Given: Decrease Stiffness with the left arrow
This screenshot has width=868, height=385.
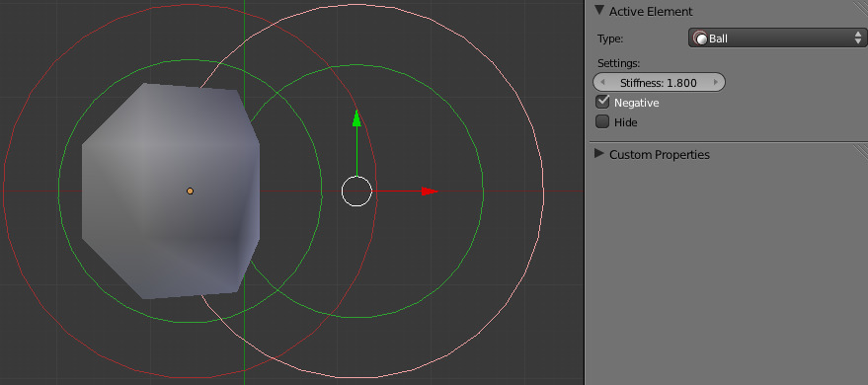Looking at the screenshot, I should coord(602,82).
